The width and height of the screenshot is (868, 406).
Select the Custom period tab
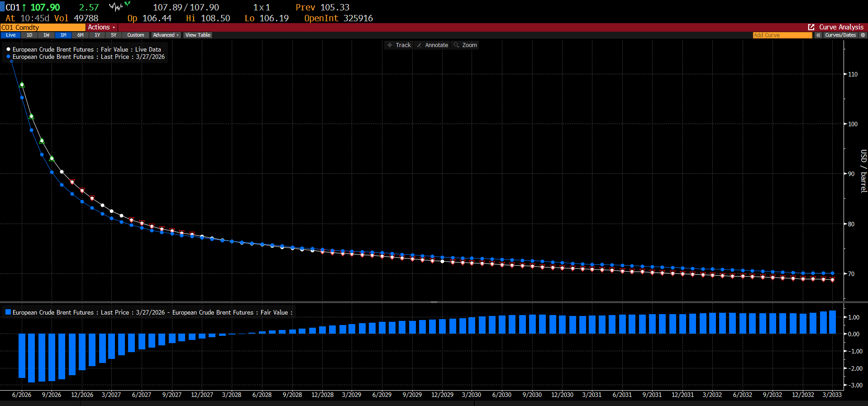coord(135,35)
